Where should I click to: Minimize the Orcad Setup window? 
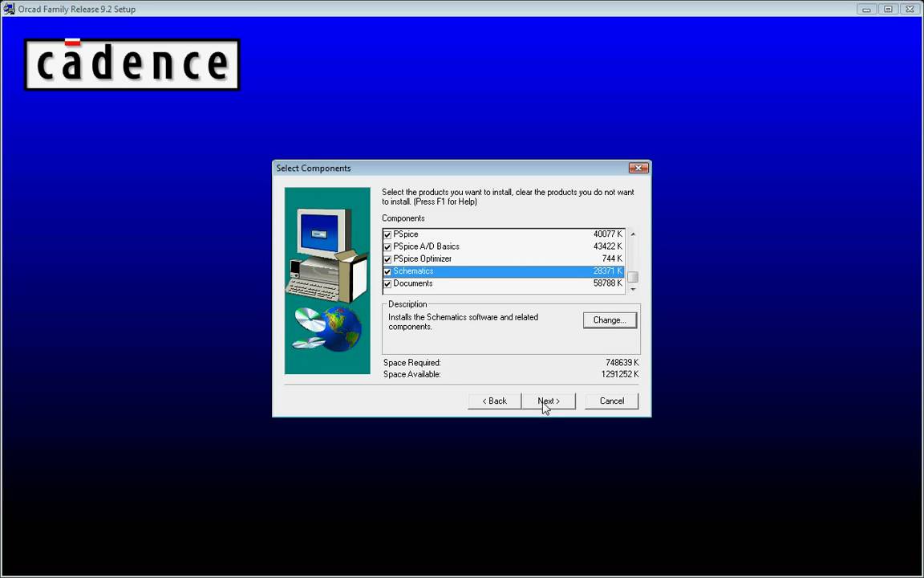866,9
